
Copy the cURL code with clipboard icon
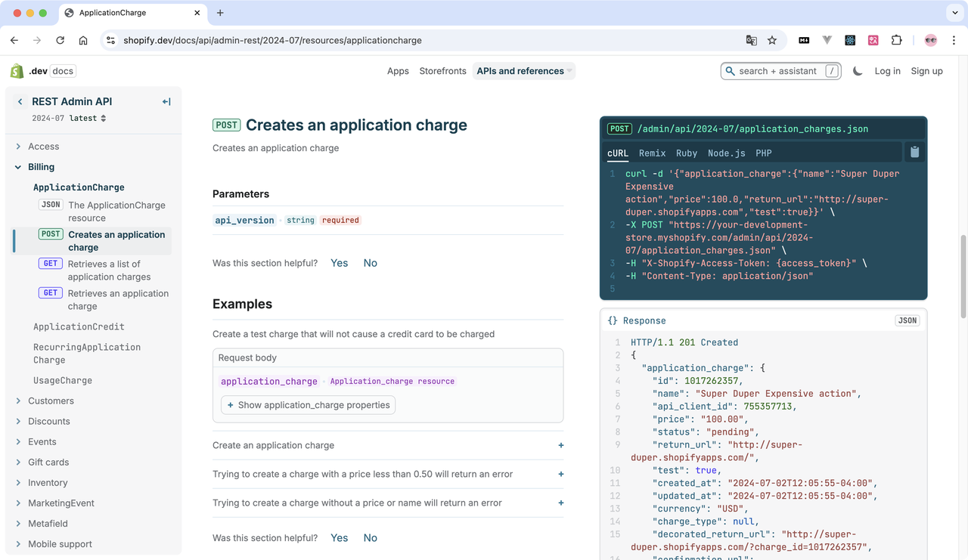pos(914,152)
